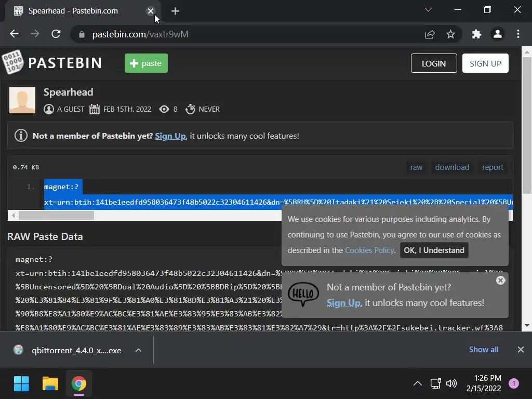Bookmark this page with the star
The image size is (532, 399).
(450, 34)
